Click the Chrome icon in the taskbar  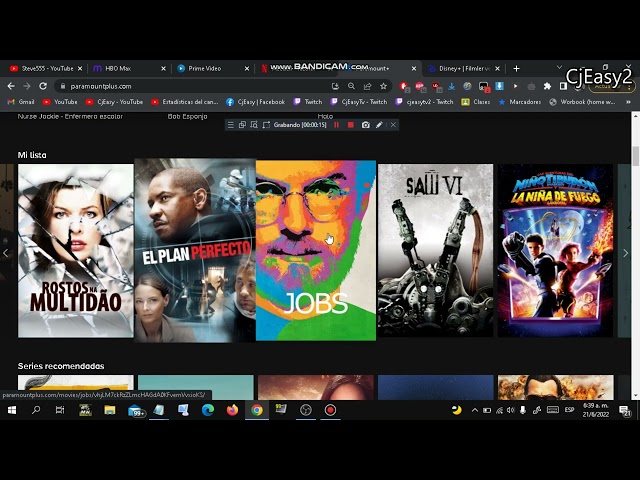257,410
